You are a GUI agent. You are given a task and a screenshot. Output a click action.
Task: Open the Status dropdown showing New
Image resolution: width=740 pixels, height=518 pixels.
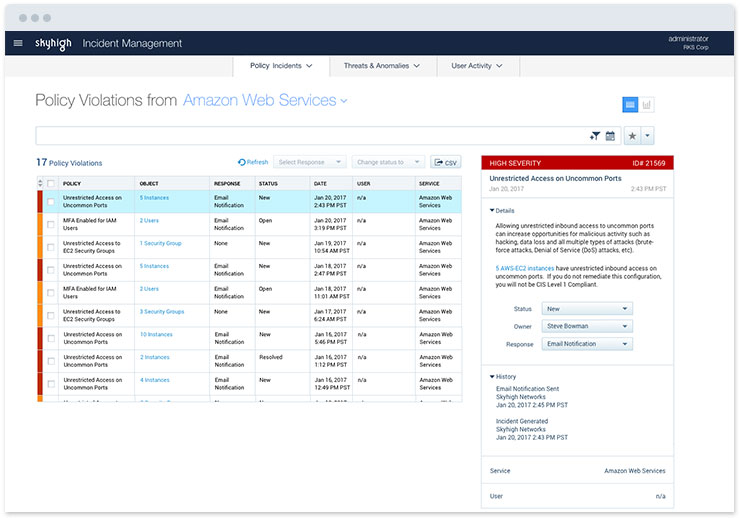pyautogui.click(x=587, y=309)
